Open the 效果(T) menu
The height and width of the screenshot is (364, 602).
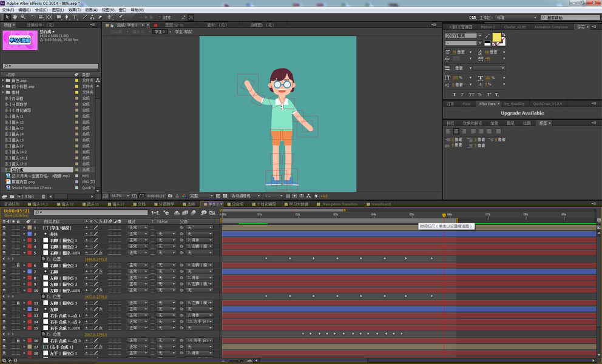coord(73,10)
